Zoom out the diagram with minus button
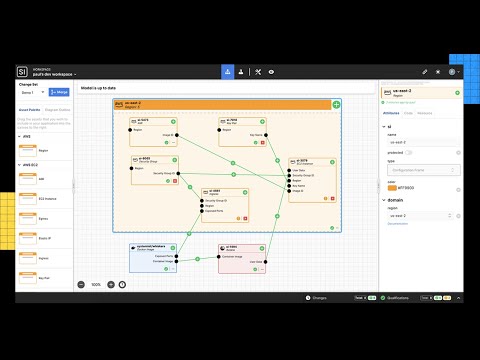Image resolution: width=480 pixels, height=360 pixels. point(81,285)
